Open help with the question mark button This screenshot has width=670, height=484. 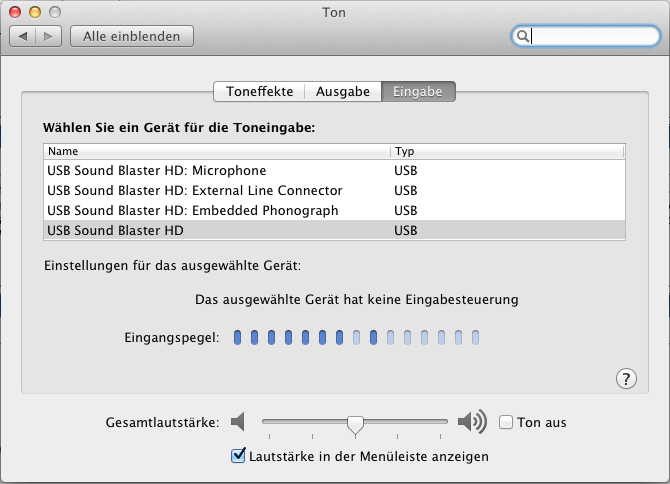pyautogui.click(x=626, y=378)
